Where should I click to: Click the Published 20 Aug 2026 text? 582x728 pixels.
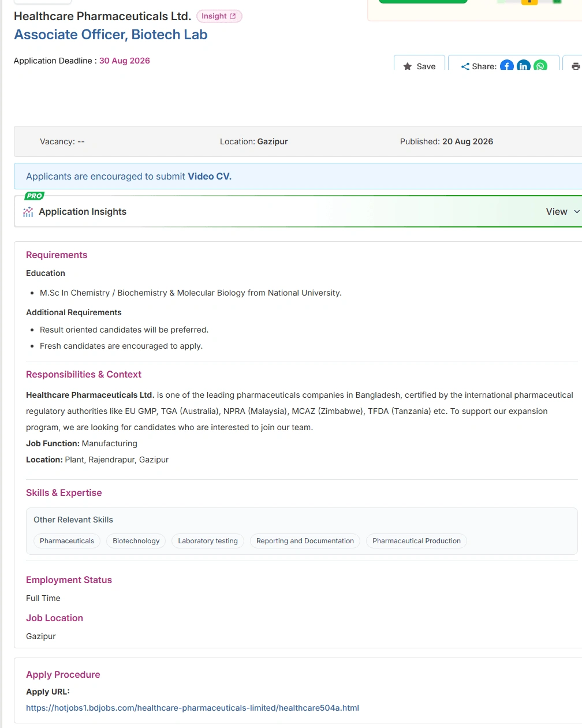click(446, 141)
